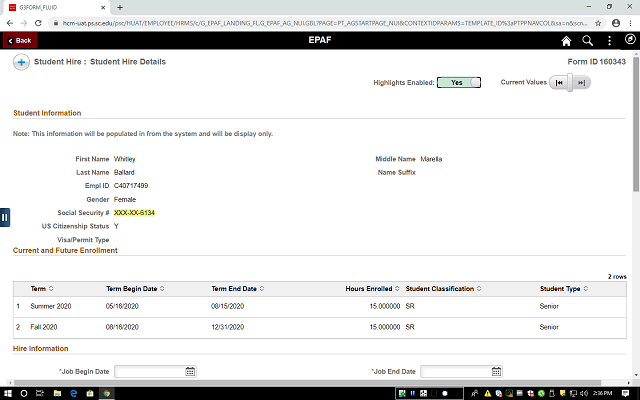Viewport: 640px width, 400px height.
Task: Jump to first Current Values arrow
Action: pos(559,83)
